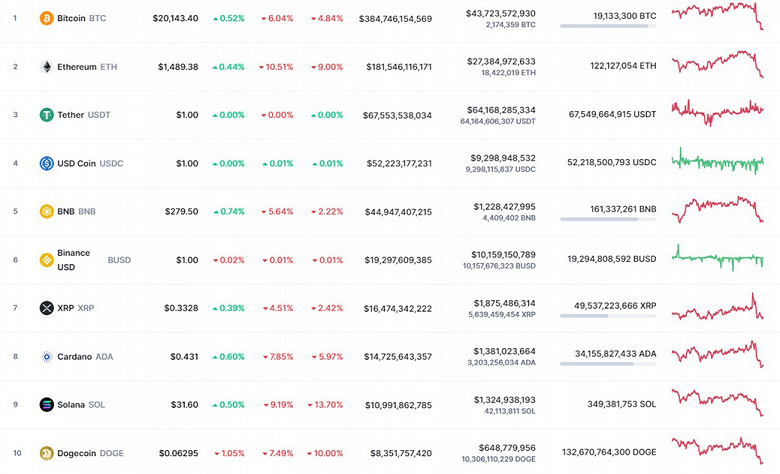Click the Solana logo icon
The height and width of the screenshot is (474, 780).
pyautogui.click(x=46, y=405)
